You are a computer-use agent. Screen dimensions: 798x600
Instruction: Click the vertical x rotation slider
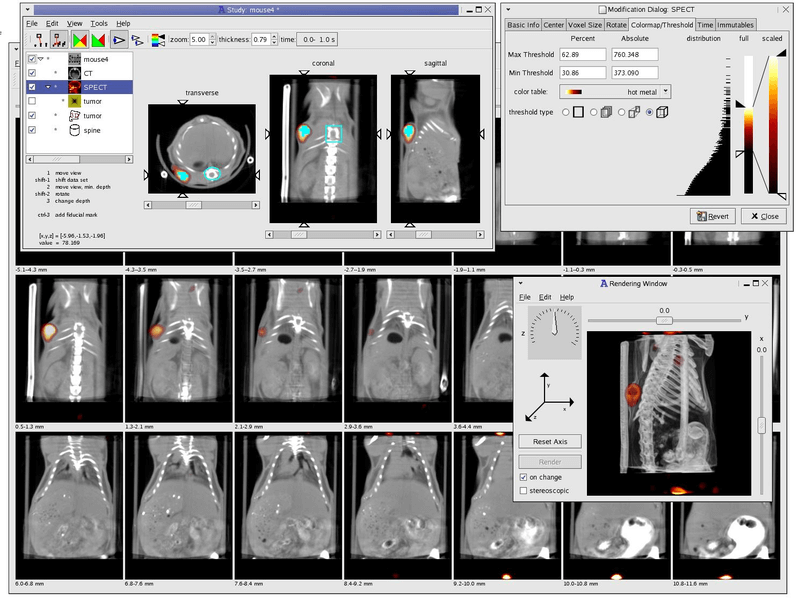pyautogui.click(x=761, y=424)
